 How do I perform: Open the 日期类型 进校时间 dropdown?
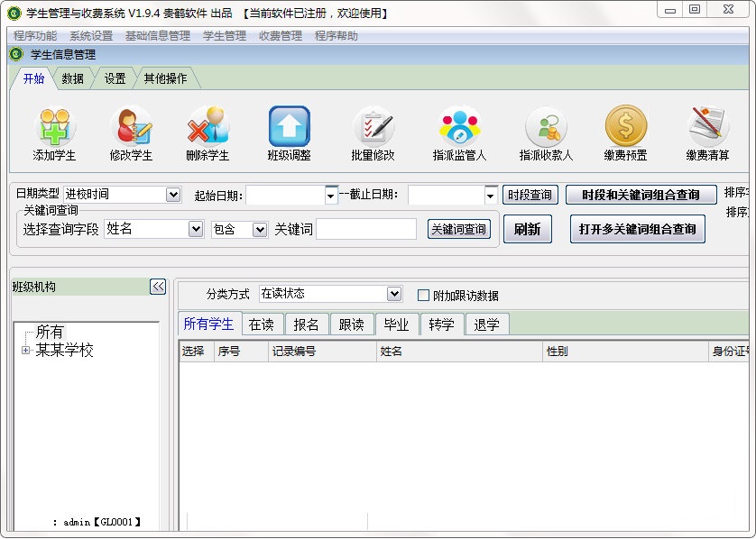(x=173, y=195)
